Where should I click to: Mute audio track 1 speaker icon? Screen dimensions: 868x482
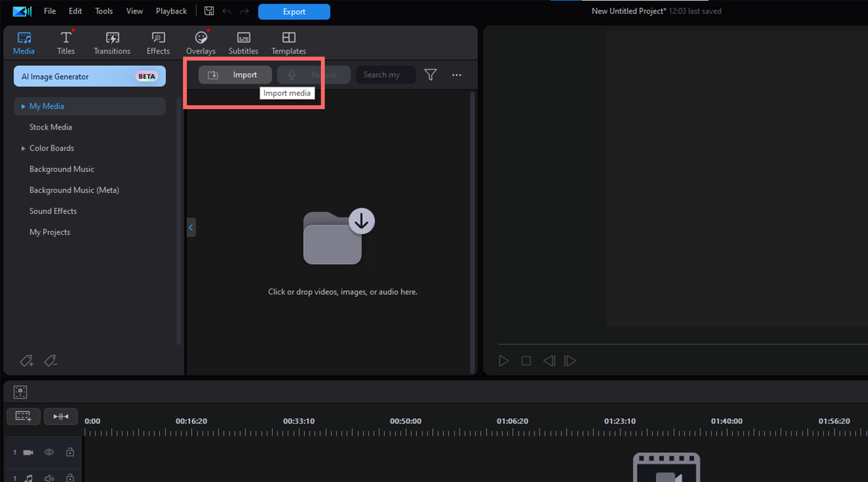[x=49, y=478]
